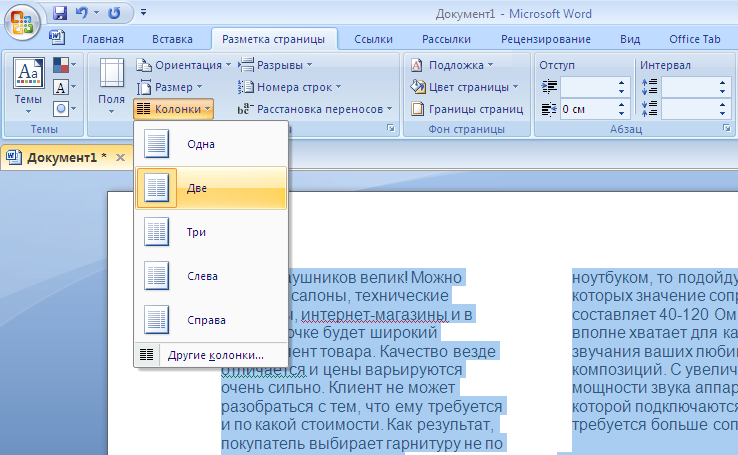
Task: Open Другие колонки... dialog
Action: pos(211,355)
